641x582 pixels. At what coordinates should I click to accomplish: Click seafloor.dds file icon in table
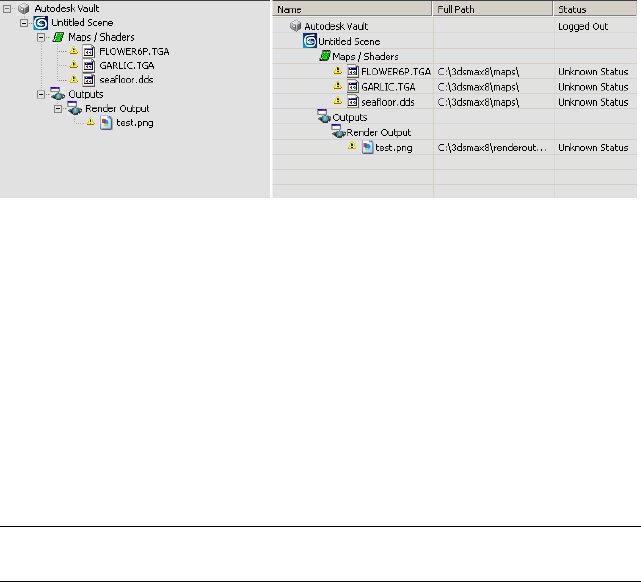(353, 102)
